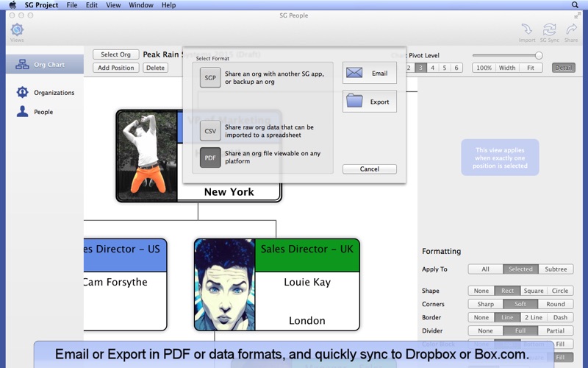Open the File menu

tap(71, 5)
